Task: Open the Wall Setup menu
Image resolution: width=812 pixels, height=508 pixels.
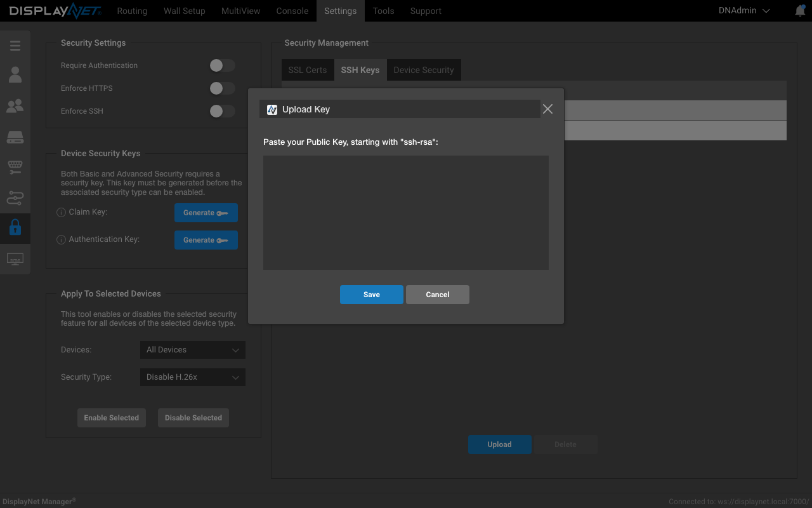Action: pyautogui.click(x=184, y=11)
